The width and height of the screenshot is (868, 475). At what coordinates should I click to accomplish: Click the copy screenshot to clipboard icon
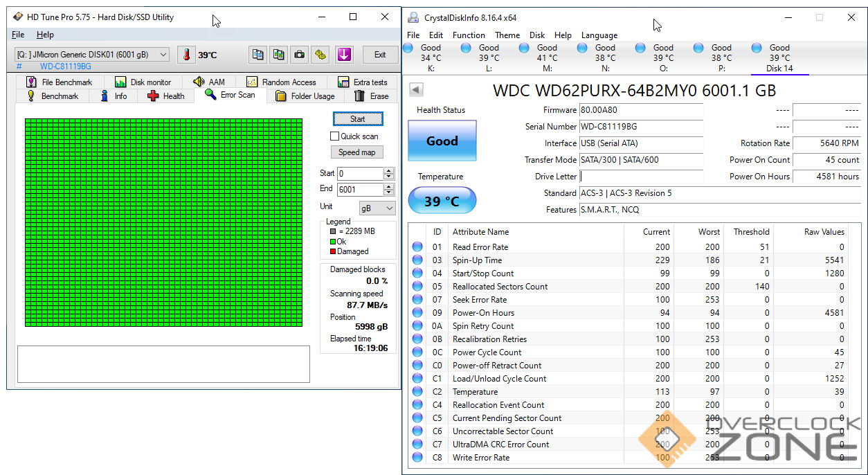[278, 55]
